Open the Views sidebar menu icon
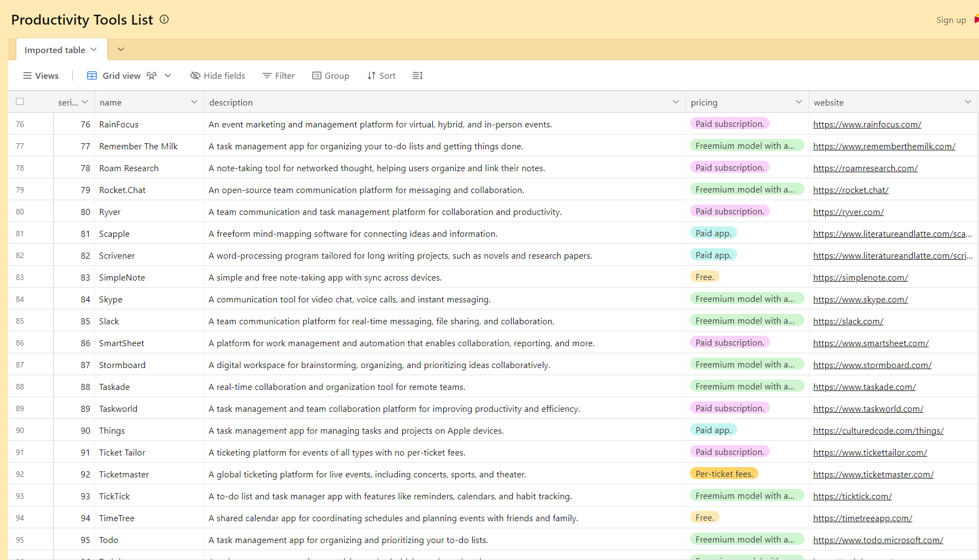The width and height of the screenshot is (979, 560). click(x=27, y=76)
